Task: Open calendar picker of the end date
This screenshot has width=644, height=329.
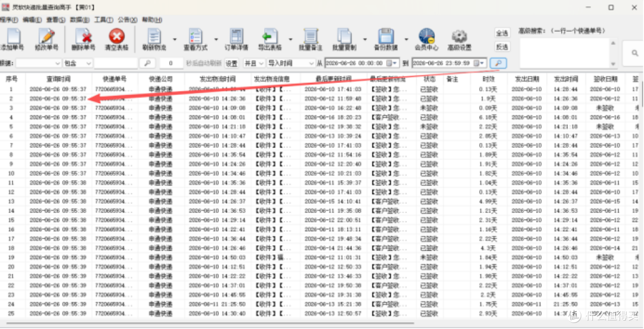Action: [x=479, y=63]
